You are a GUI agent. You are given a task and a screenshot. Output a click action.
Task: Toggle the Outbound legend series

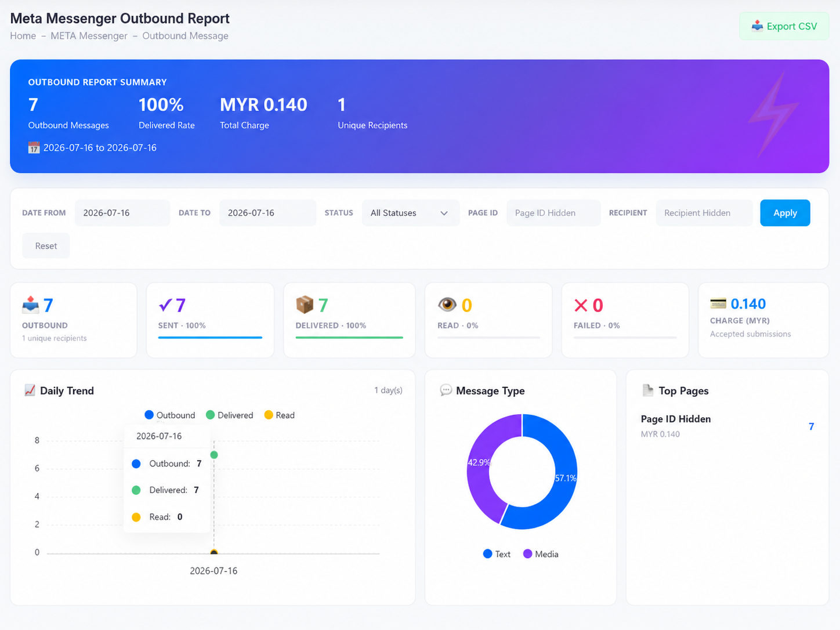(x=170, y=415)
